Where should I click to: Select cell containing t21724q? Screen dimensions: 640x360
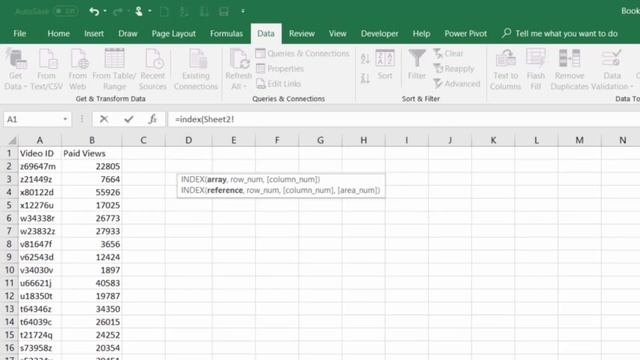[x=40, y=335]
